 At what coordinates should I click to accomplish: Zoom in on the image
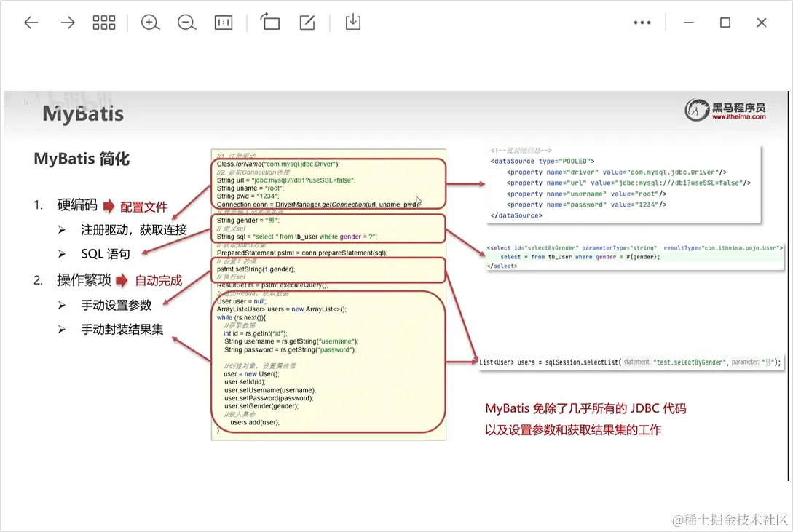[150, 23]
